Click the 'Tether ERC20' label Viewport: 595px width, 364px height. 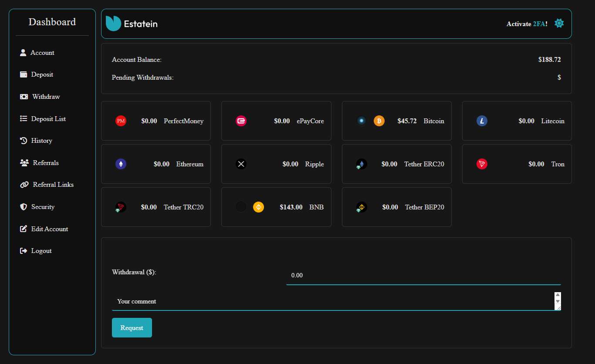click(x=424, y=164)
